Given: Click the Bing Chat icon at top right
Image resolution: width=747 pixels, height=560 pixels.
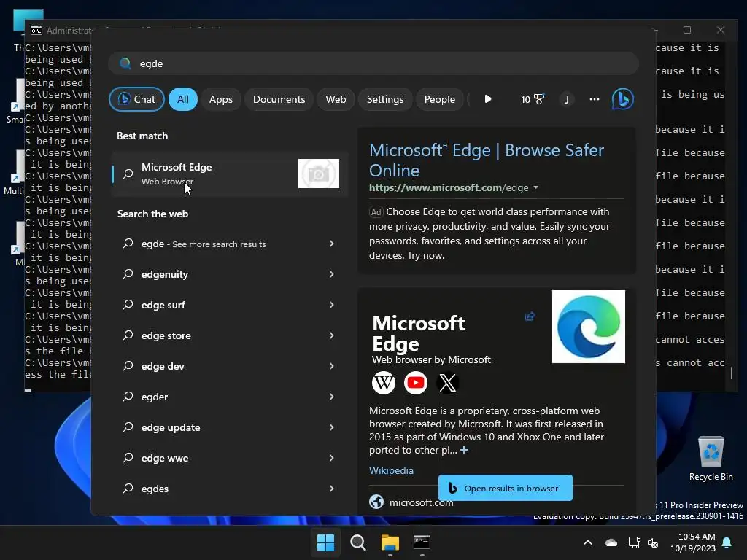Looking at the screenshot, I should pos(622,99).
